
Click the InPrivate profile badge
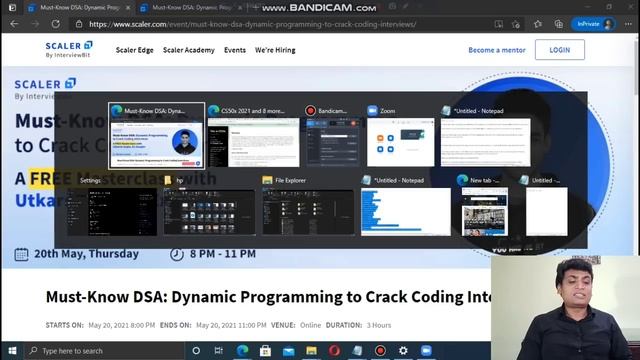coord(593,24)
